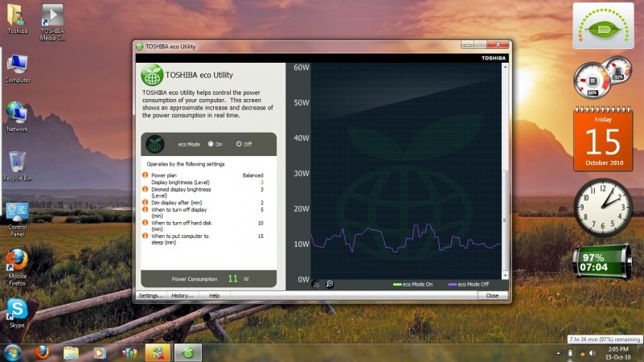Viewport: 644px width, 362px height.
Task: Select the Mozilla Firefox desktop shortcut
Action: point(17,268)
